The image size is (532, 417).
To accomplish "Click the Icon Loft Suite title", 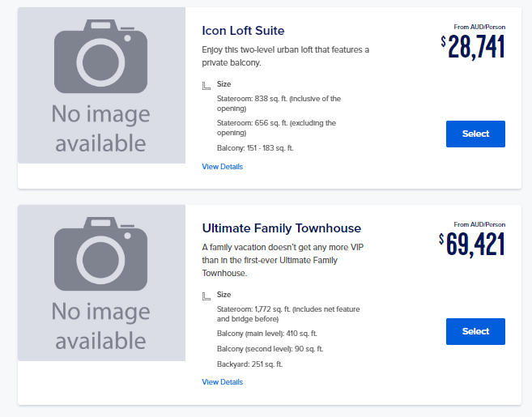I will (x=243, y=31).
